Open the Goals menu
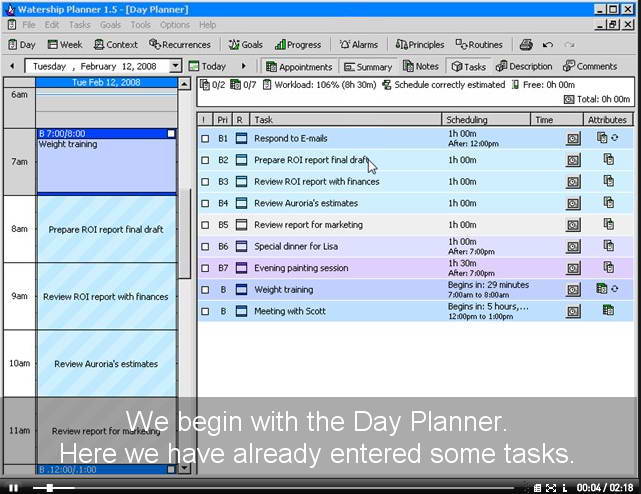Screen dimensions: 641x494 pyautogui.click(x=110, y=25)
